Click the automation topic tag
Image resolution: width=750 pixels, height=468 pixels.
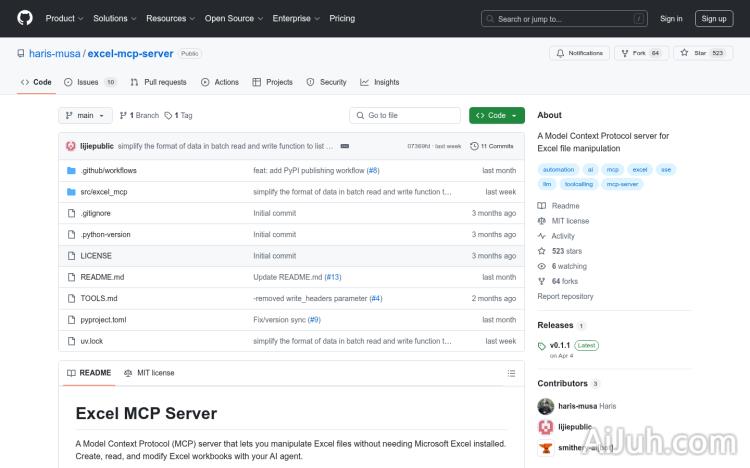[x=558, y=169]
